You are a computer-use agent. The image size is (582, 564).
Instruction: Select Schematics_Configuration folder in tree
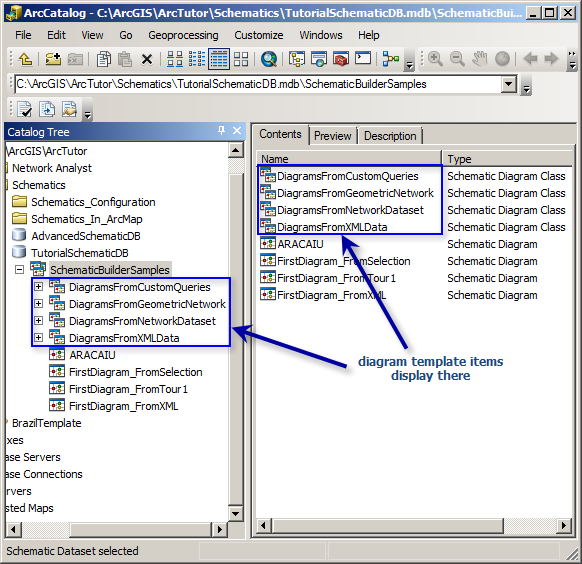(93, 202)
